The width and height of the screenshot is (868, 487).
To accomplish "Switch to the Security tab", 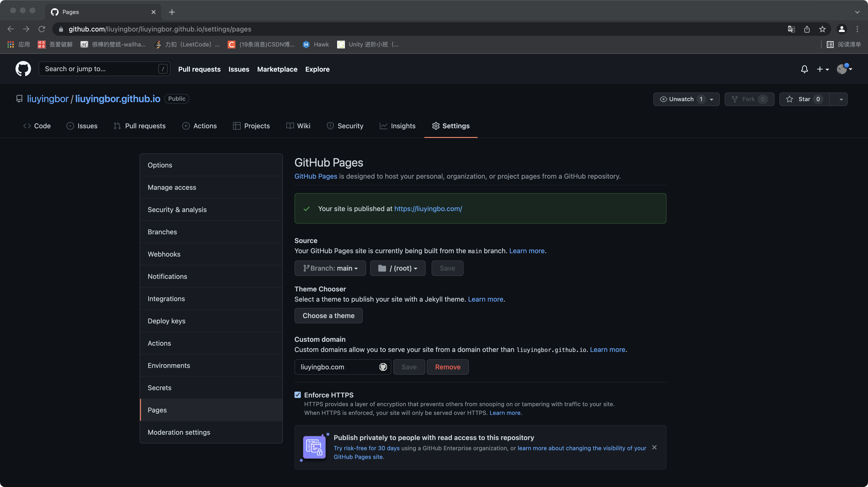I will (345, 126).
